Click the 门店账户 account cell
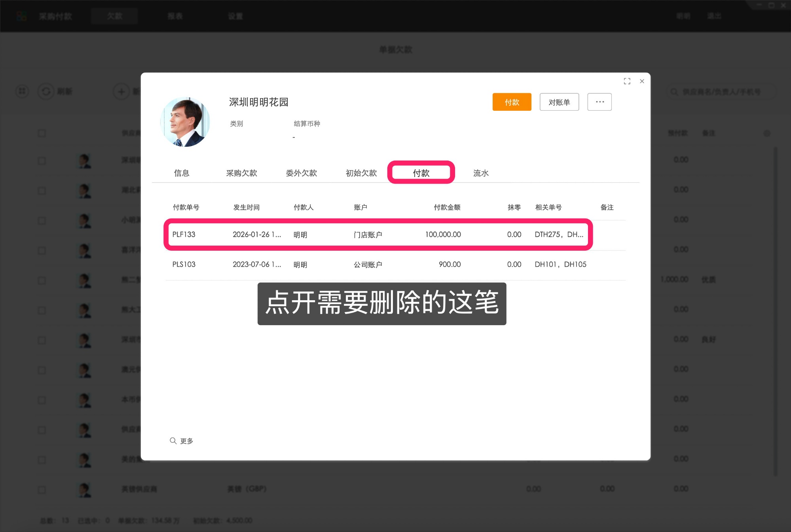This screenshot has width=791, height=532. coord(368,235)
